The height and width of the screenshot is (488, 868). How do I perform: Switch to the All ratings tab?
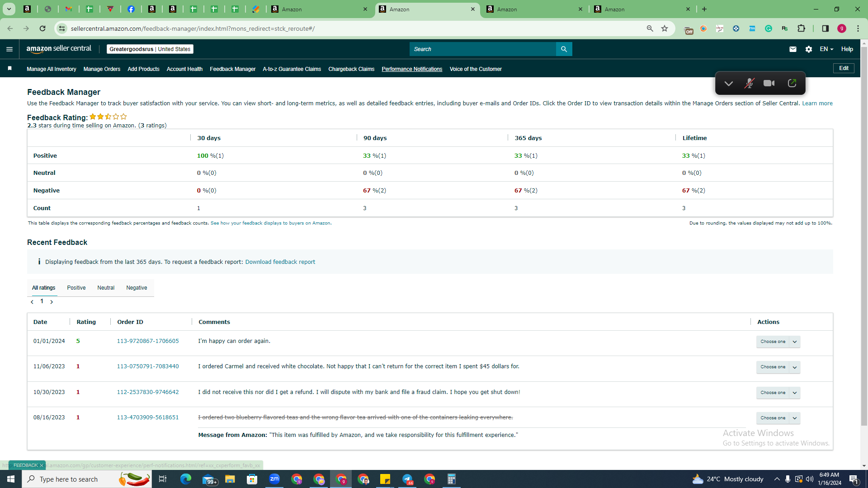44,288
